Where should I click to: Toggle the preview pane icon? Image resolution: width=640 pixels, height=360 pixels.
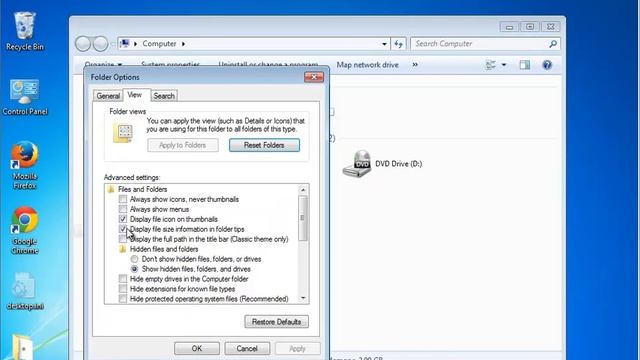[524, 65]
